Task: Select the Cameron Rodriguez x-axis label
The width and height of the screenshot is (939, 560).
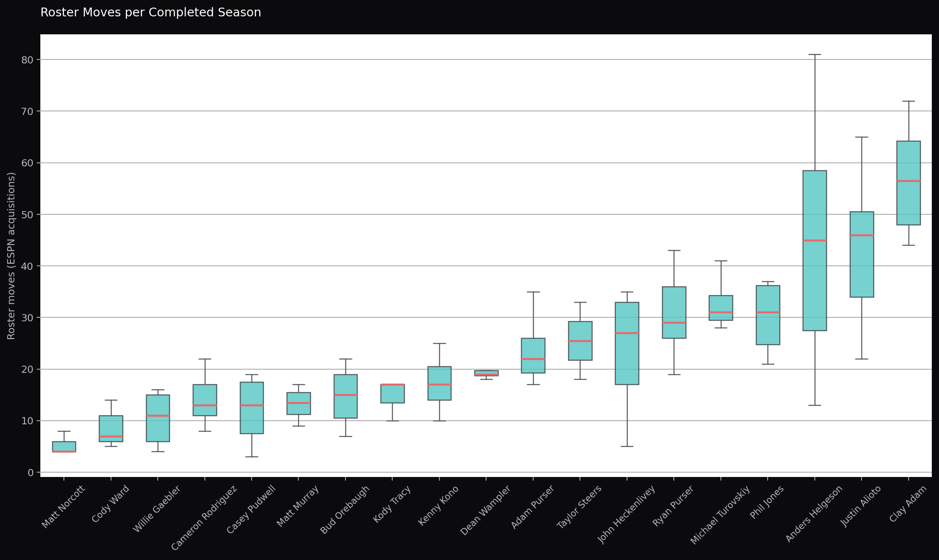Action: point(204,518)
